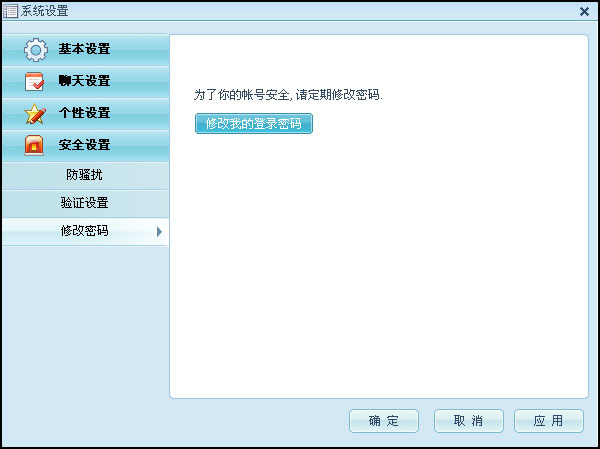Click the window icon in the title bar
Viewport: 600px width, 449px height.
pos(10,10)
